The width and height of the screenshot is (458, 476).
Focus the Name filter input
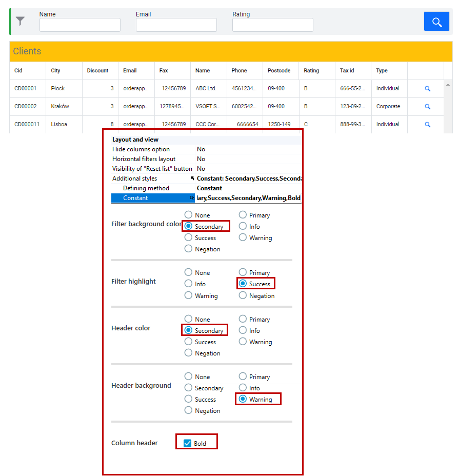(x=80, y=25)
